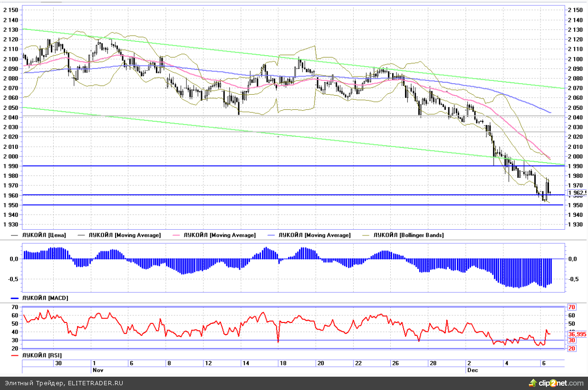
Task: Select the olive Bollinger Bands legend swatch
Action: [366, 235]
